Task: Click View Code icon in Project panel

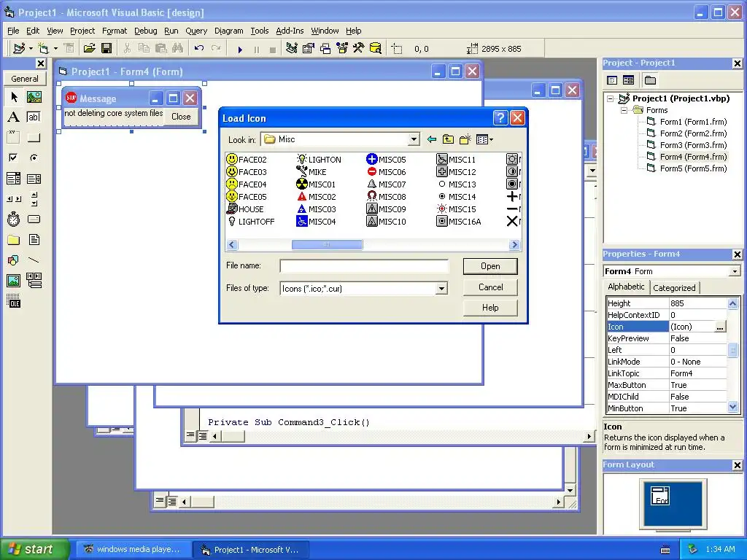Action: [613, 80]
